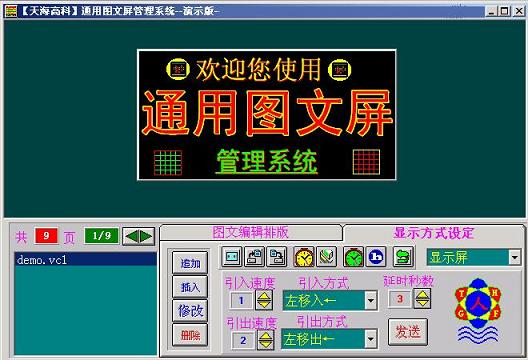Click the third toolbar icon with documents arrow

click(277, 257)
